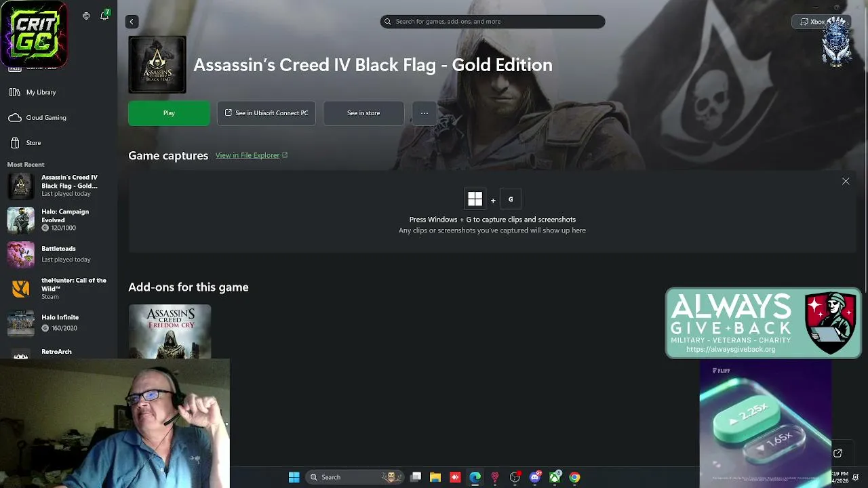The height and width of the screenshot is (488, 868).
Task: Open the Discord taskbar icon
Action: tap(535, 477)
